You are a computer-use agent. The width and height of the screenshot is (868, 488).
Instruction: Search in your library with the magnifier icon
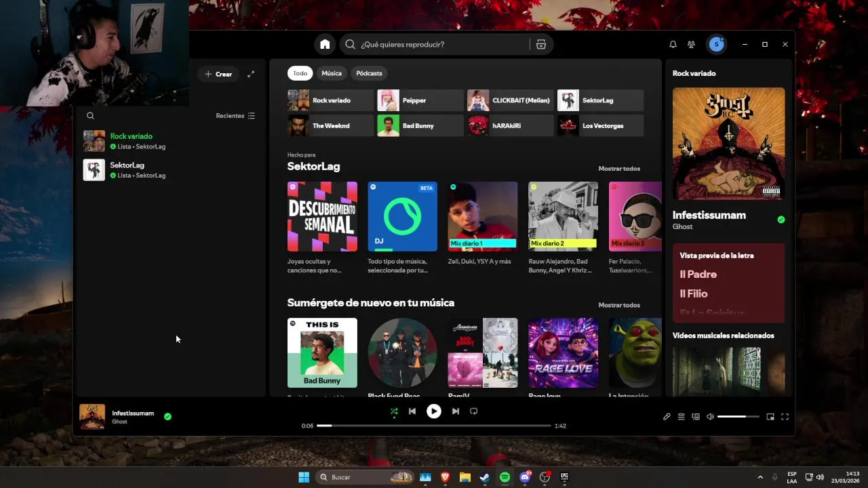pyautogui.click(x=90, y=116)
